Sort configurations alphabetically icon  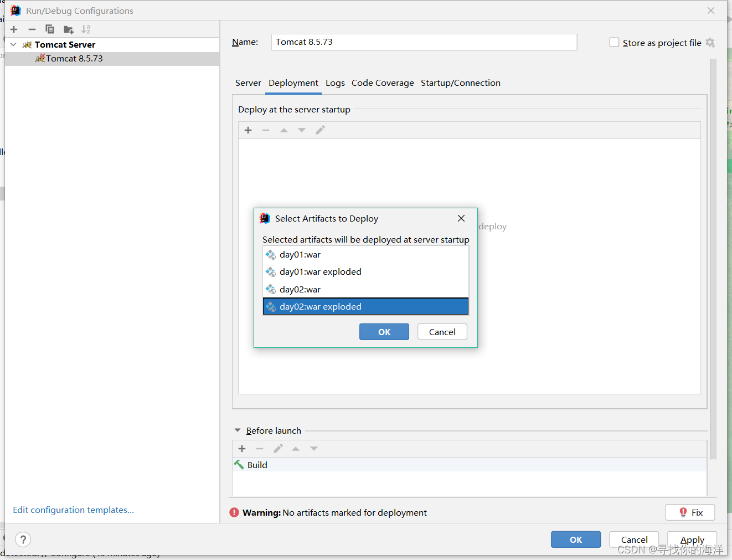tap(86, 29)
